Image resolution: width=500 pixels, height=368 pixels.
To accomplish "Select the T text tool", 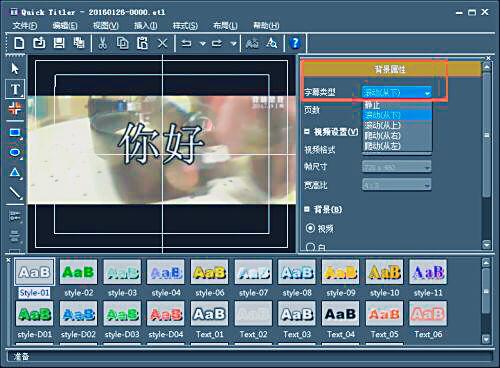I will [x=15, y=89].
